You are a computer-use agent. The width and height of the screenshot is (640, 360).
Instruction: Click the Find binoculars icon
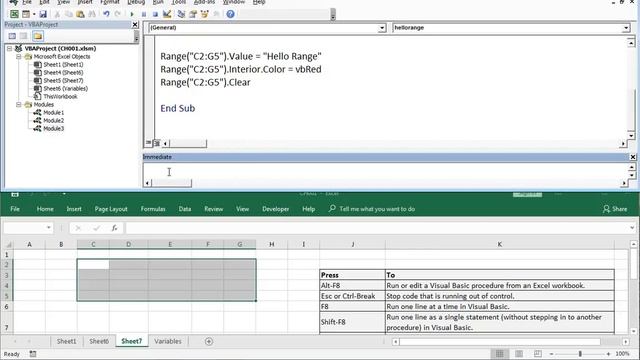[92, 14]
